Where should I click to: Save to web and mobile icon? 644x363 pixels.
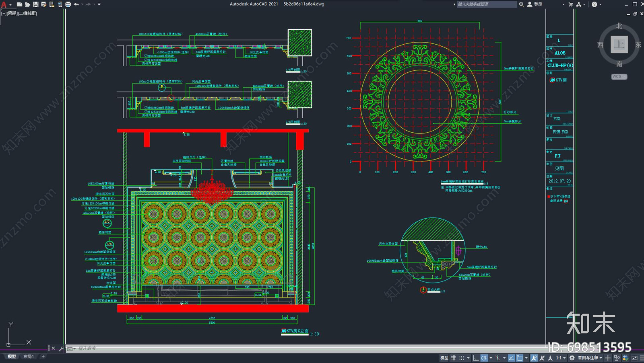(x=60, y=4)
